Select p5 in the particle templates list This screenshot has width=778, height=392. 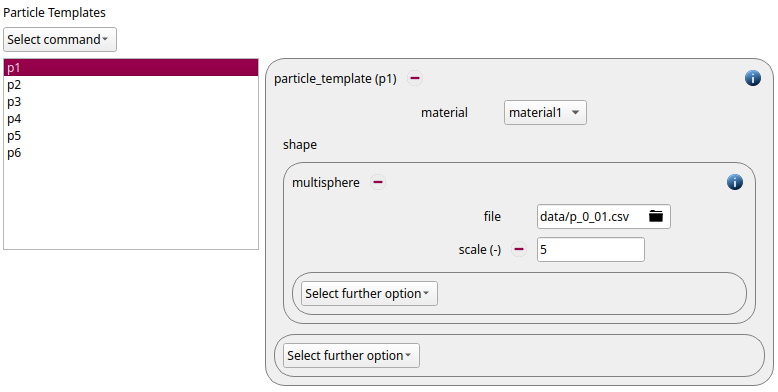(x=131, y=135)
